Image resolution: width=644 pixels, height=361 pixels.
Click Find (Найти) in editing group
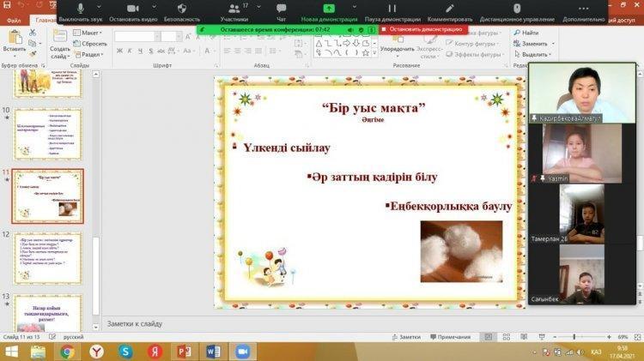tap(526, 33)
